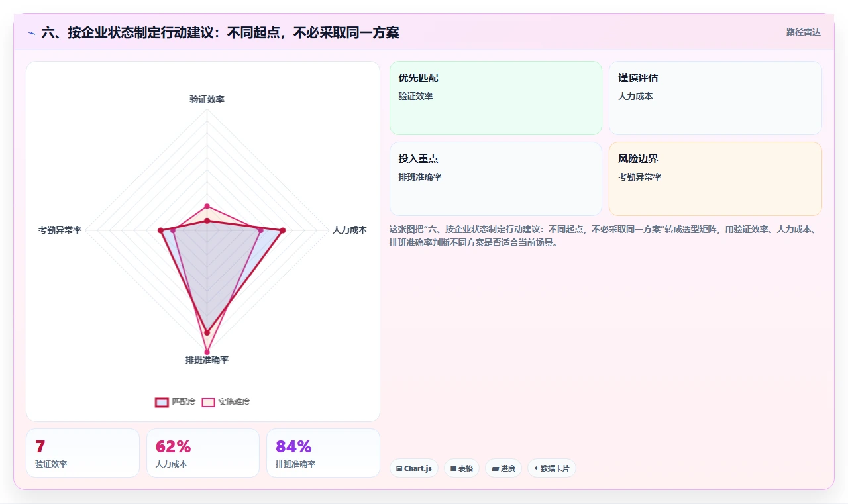Click the Chart.js chip icon

399,469
